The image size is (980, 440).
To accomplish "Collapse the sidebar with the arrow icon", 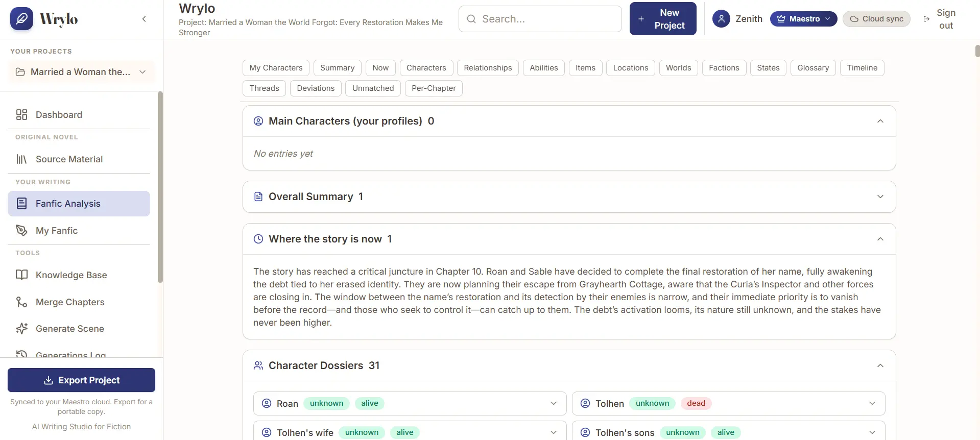I will pyautogui.click(x=144, y=19).
